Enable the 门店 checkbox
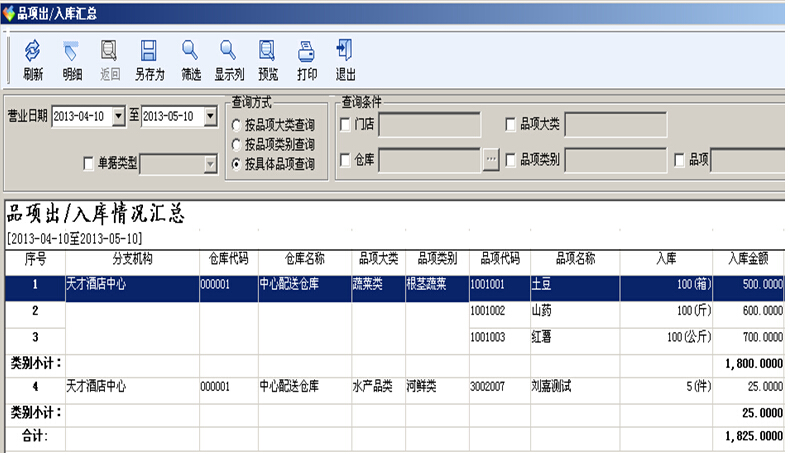Image resolution: width=790 pixels, height=455 pixels. [x=346, y=125]
